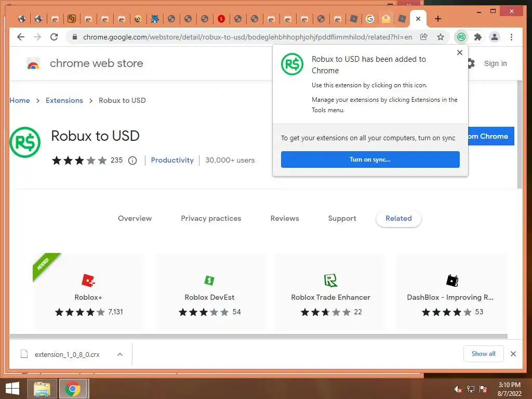Screen dimensions: 532x399
Task: Go to Extensions breadcrumb
Action: (x=64, y=100)
